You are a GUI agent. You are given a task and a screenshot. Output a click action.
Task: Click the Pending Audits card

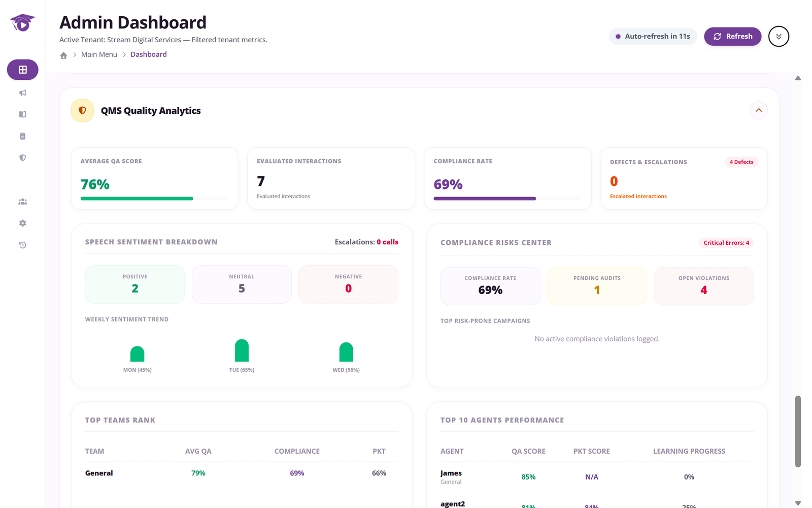(597, 286)
